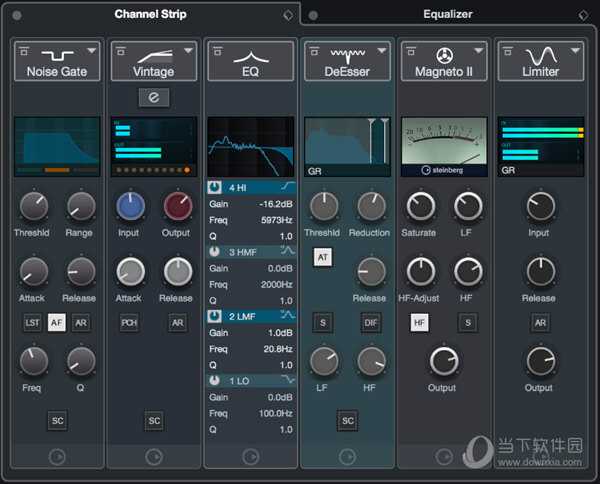600x484 pixels.
Task: Toggle the 4 HI band power button
Action: click(x=214, y=187)
